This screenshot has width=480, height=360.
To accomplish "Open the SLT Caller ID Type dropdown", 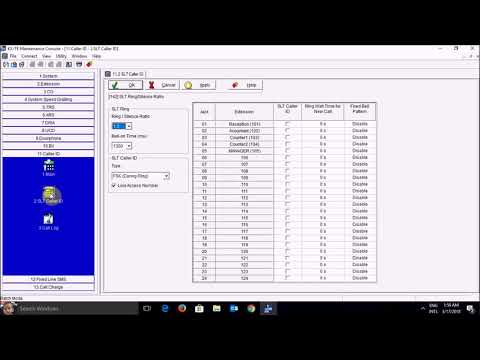I will (166, 176).
